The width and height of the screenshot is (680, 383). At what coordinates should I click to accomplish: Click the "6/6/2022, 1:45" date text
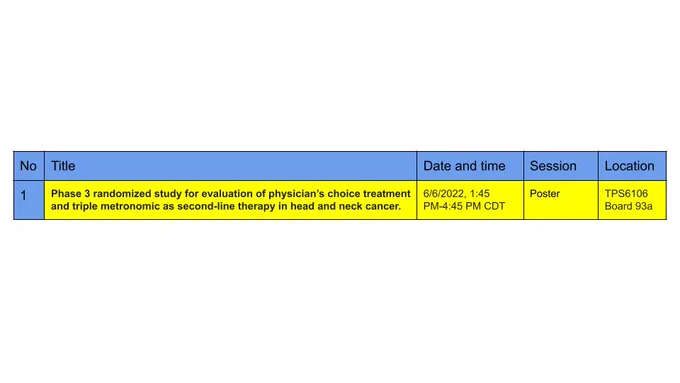coord(456,194)
